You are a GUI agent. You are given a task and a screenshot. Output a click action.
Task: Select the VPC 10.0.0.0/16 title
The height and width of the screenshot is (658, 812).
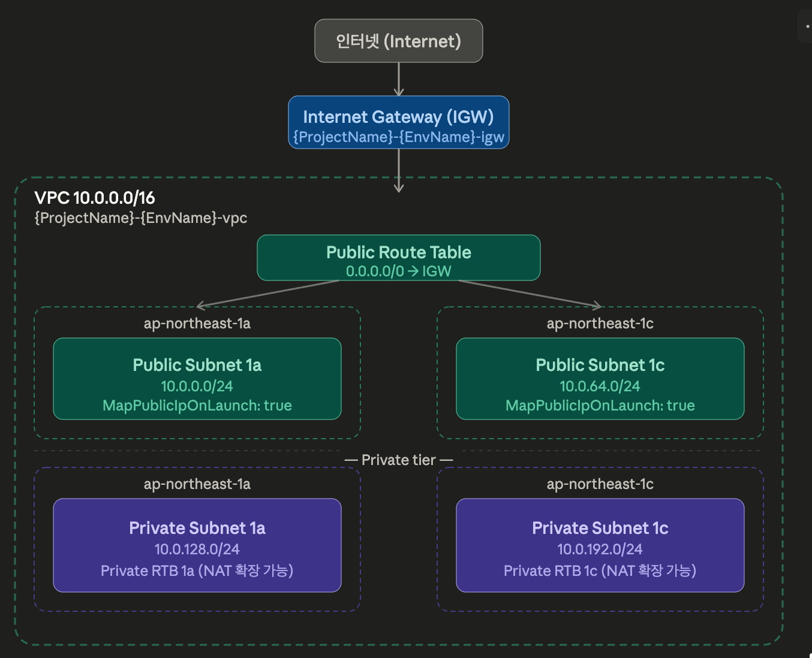tap(95, 198)
